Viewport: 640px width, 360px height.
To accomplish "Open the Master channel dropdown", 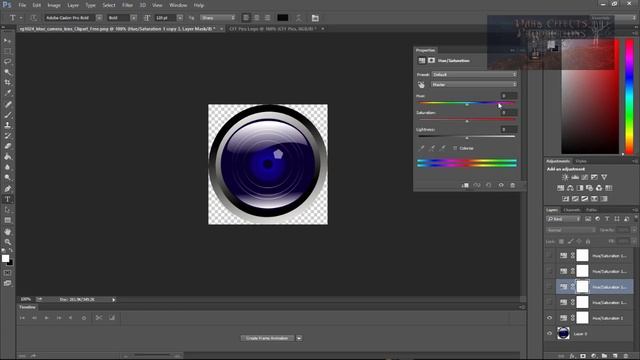I will [475, 84].
